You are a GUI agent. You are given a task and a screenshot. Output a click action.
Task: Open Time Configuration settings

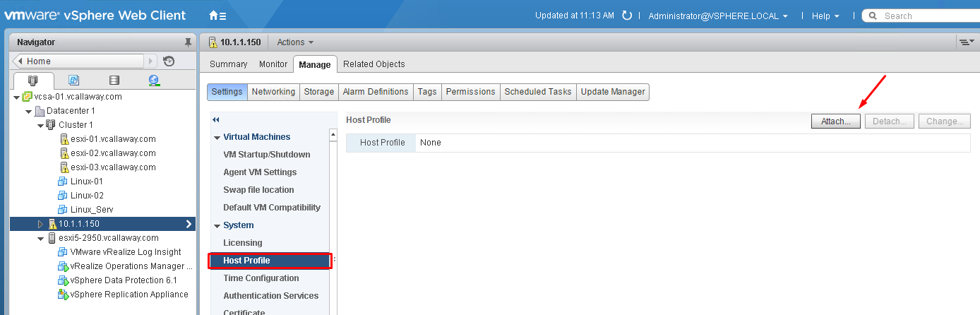261,278
